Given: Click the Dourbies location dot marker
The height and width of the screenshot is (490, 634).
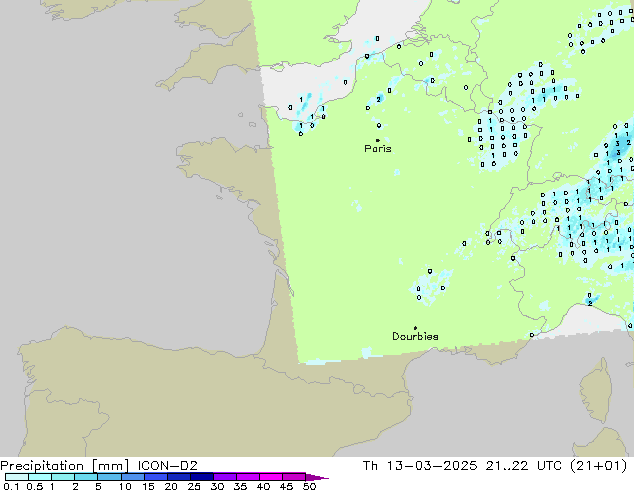Looking at the screenshot, I should click(x=415, y=328).
